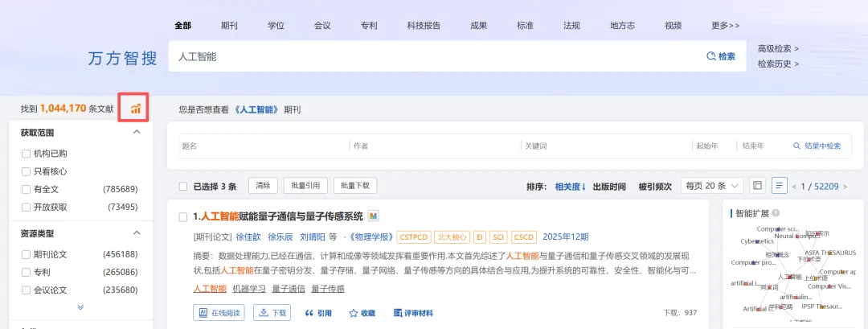
Task: Click the 批量下载 button
Action: pyautogui.click(x=355, y=186)
